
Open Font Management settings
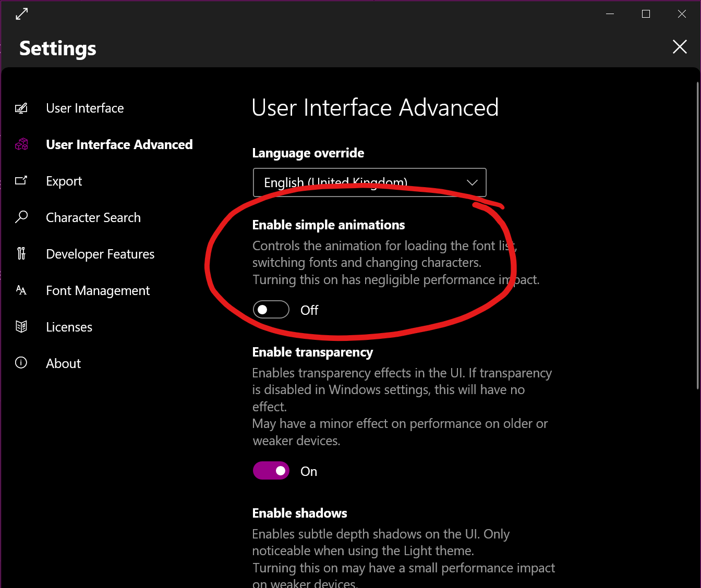pyautogui.click(x=98, y=290)
